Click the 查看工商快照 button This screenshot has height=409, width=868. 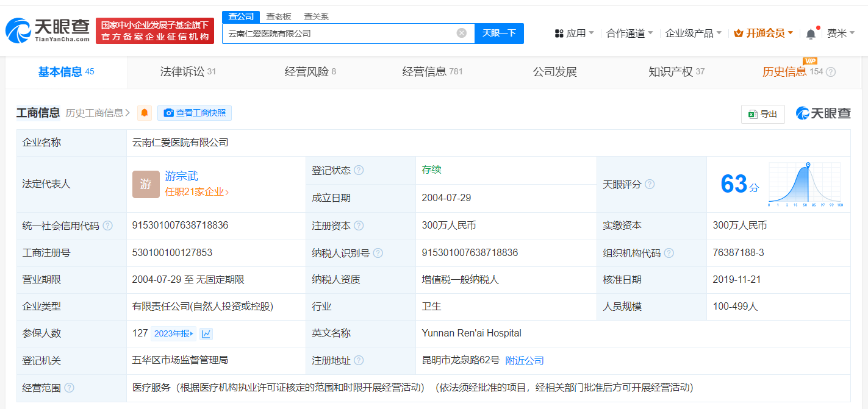pos(195,113)
